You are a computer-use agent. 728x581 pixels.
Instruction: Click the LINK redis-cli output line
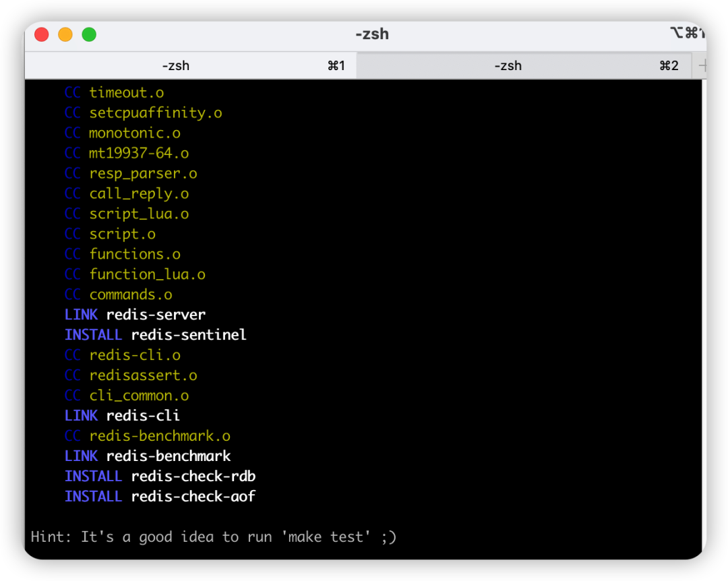[122, 416]
